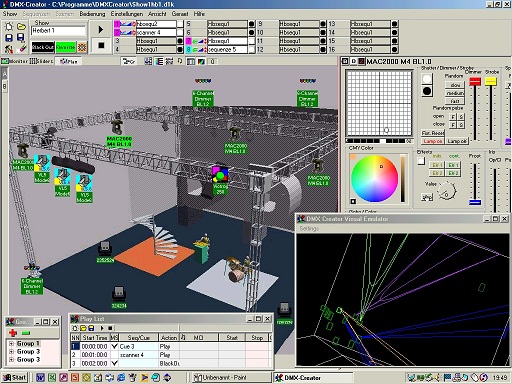Click the green continuous Eff 2 button
Viewport: 512px width, 384px height.
453,173
